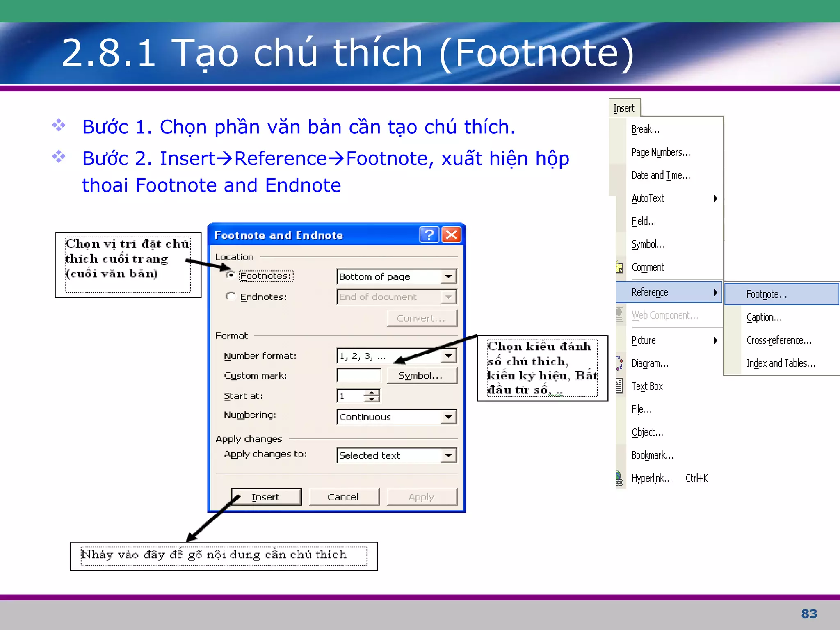Expand the AutoText submenu arrow
840x630 pixels.
[x=715, y=199]
